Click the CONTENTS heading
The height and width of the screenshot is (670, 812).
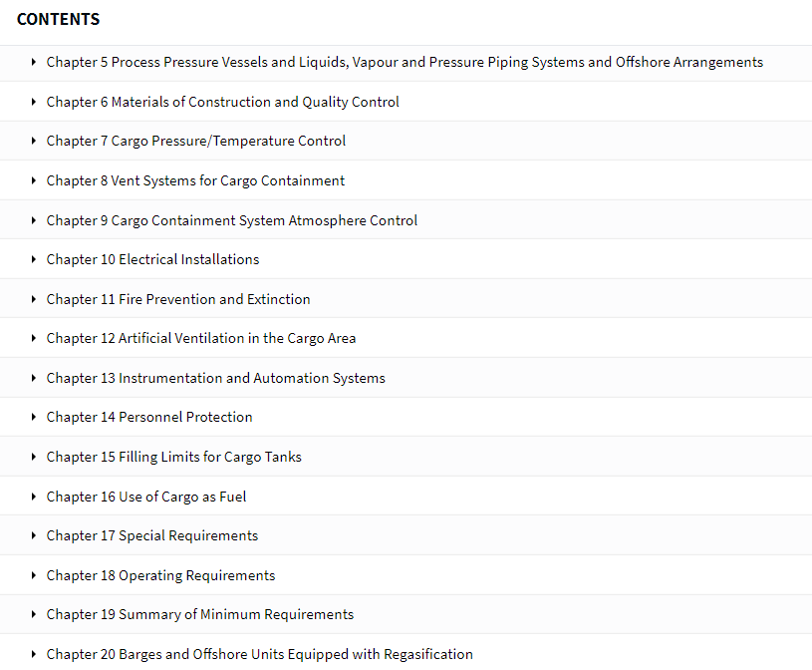pyautogui.click(x=58, y=19)
